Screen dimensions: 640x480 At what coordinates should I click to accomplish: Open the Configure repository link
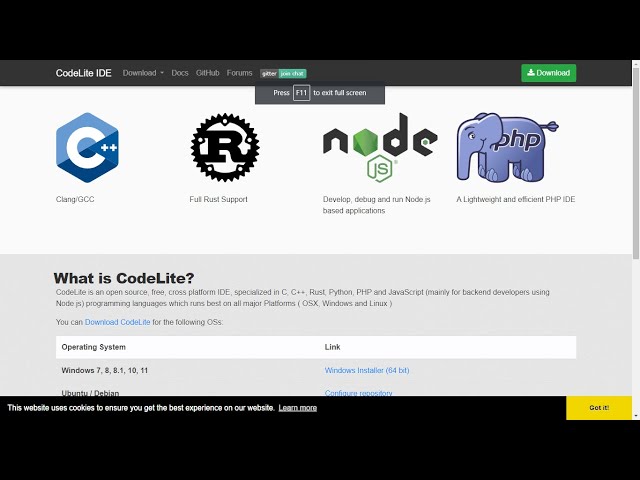[358, 393]
